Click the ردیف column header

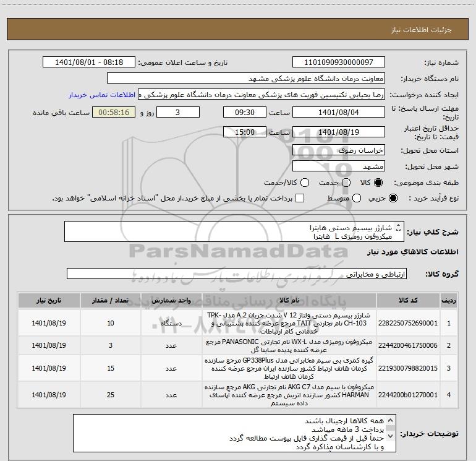pyautogui.click(x=448, y=300)
